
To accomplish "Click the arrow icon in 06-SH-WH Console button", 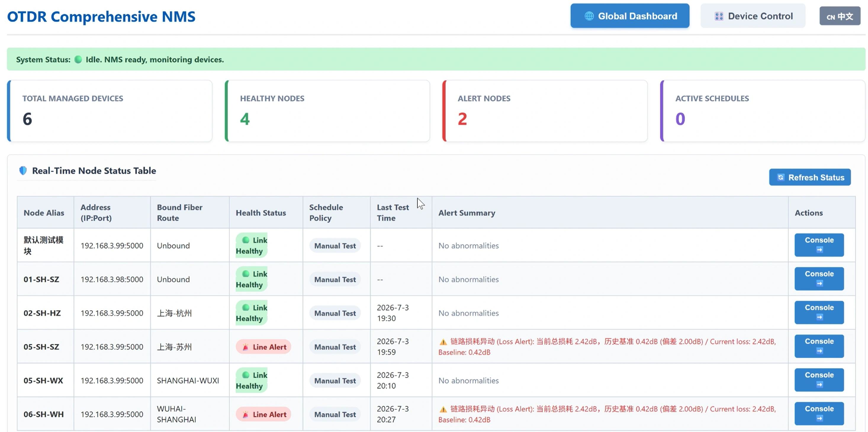I will pos(819,418).
